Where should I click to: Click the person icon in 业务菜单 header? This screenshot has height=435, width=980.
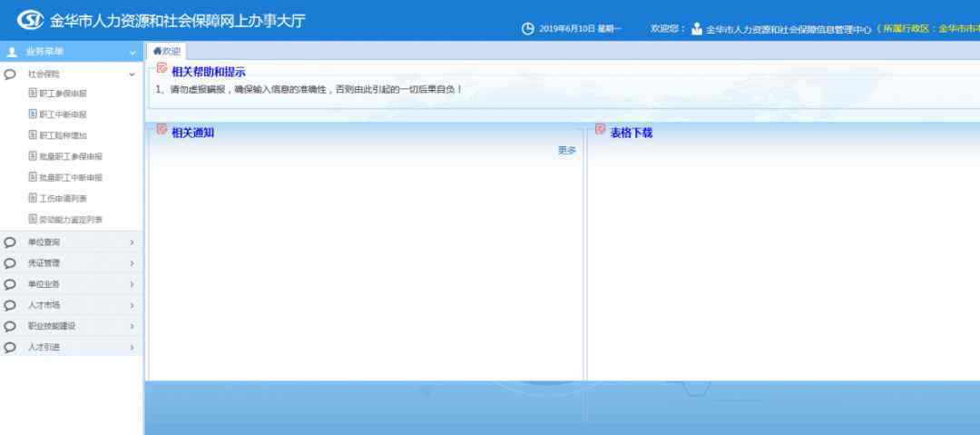pos(11,53)
